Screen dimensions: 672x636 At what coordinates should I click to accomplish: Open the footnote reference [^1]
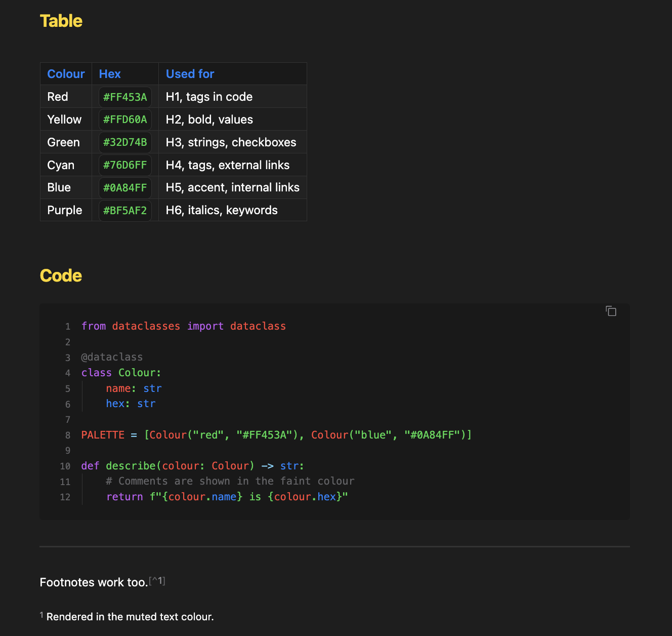pyautogui.click(x=157, y=581)
